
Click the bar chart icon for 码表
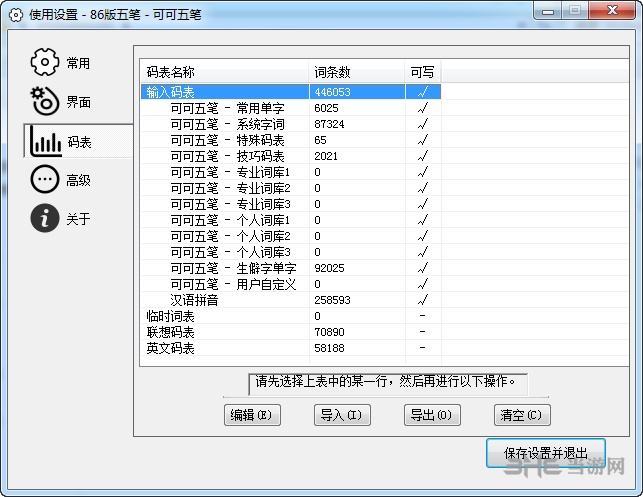[x=46, y=141]
